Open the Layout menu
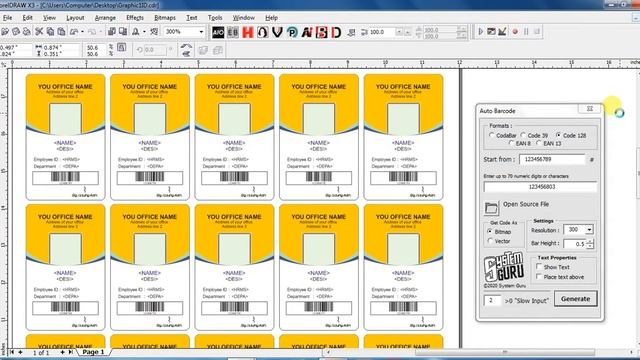 click(x=75, y=18)
